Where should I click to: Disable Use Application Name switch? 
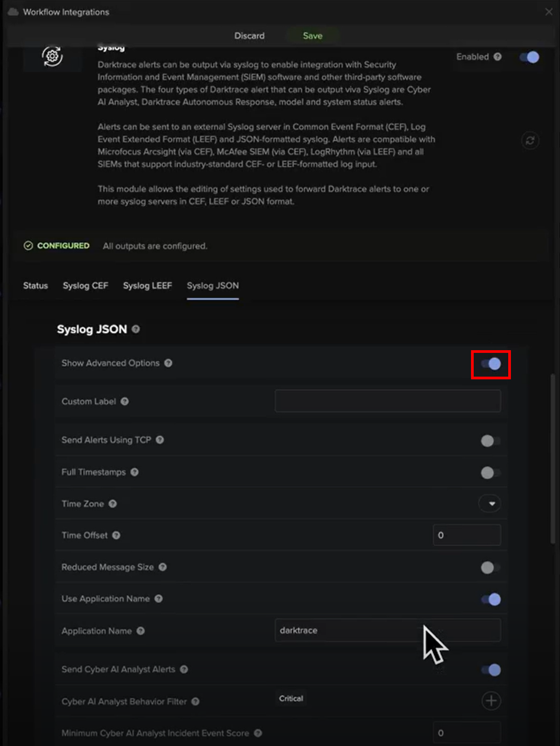[x=491, y=599]
